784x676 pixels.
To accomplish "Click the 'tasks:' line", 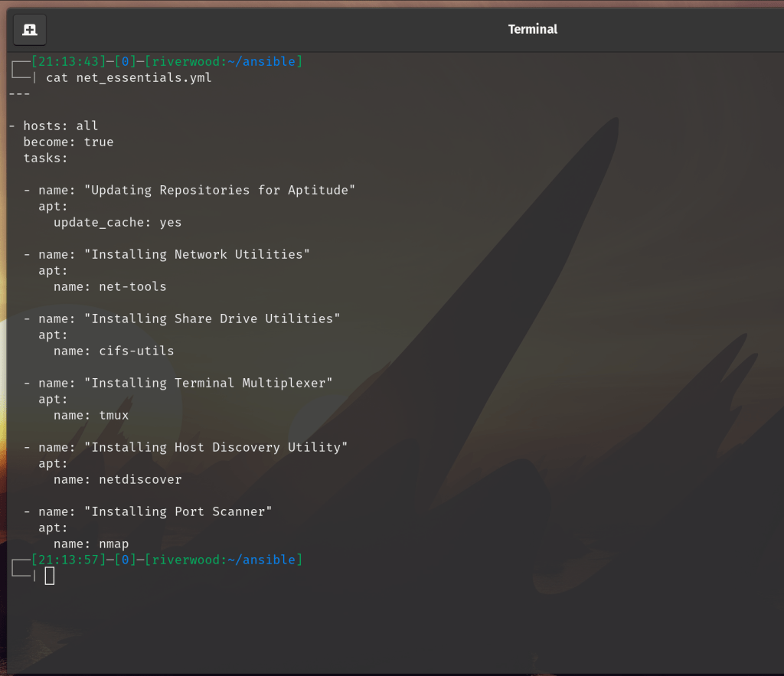I will coord(46,158).
